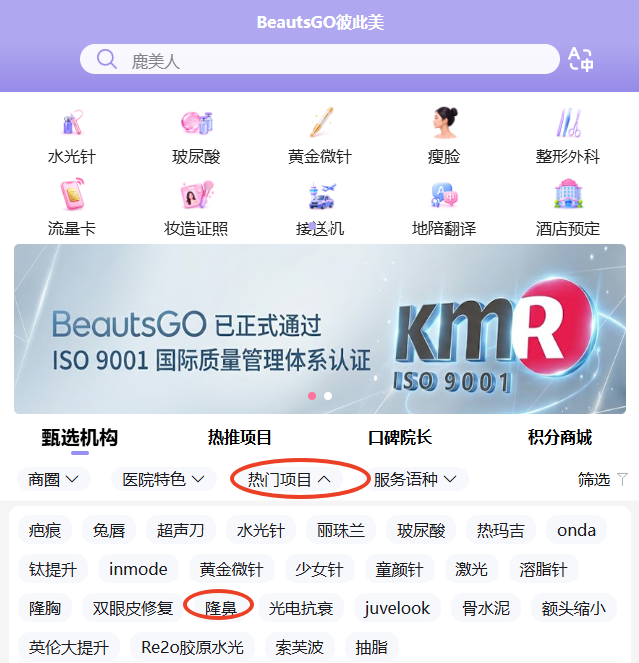639x663 pixels.
Task: Open the 水光针 category icon
Action: [x=72, y=123]
